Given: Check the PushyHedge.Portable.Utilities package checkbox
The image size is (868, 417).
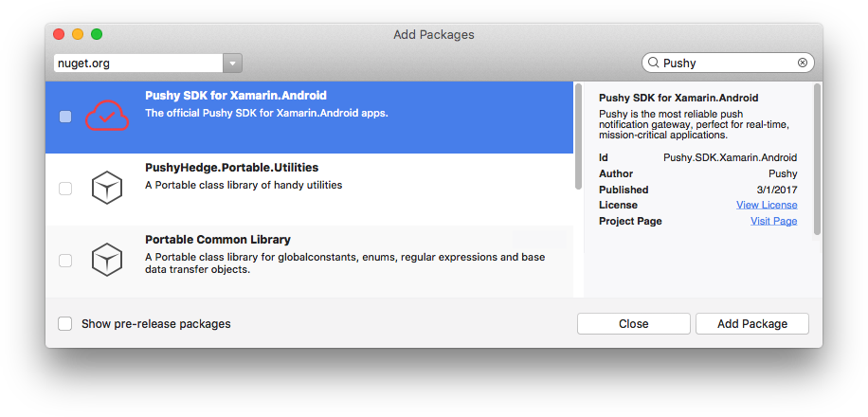Looking at the screenshot, I should click(65, 189).
